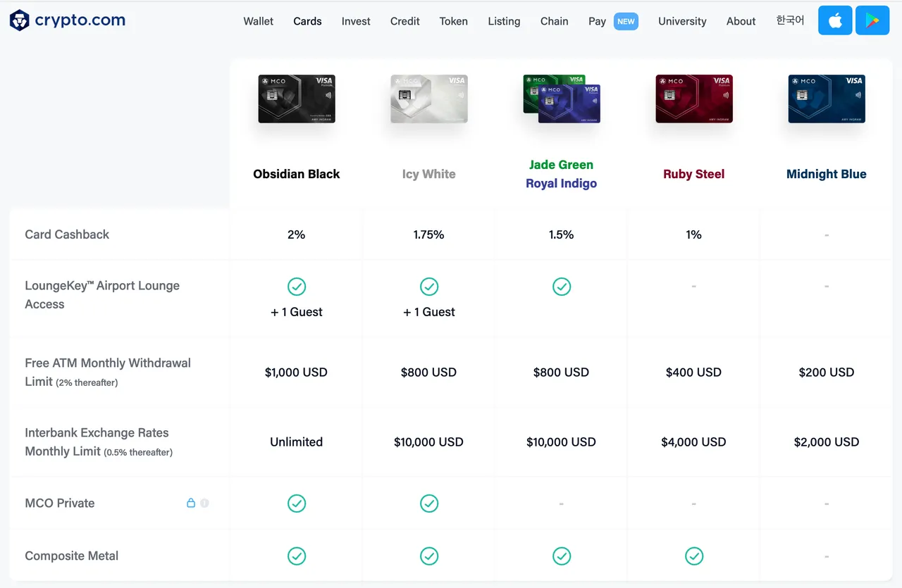Open the Wallet menu item
This screenshot has height=588, width=902.
259,21
